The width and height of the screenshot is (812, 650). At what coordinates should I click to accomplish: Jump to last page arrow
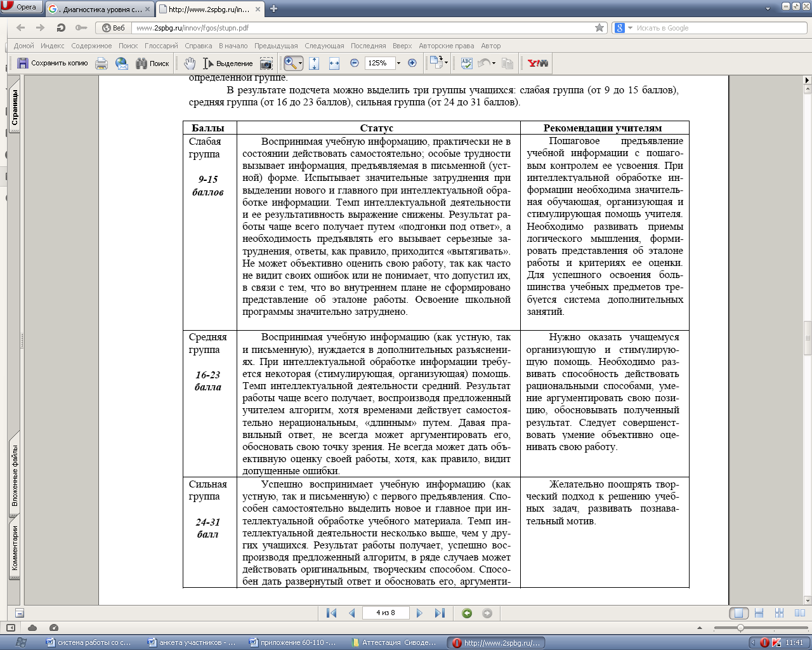(x=440, y=613)
